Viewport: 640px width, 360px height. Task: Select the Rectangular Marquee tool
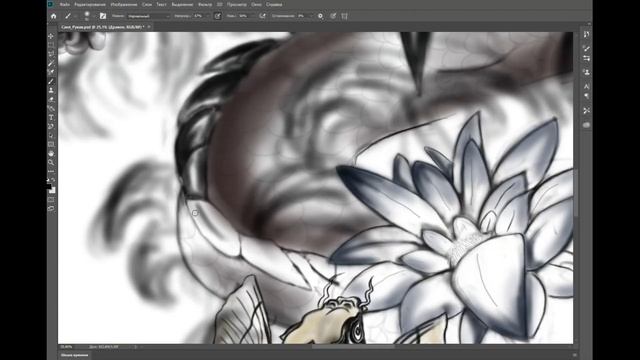point(51,45)
